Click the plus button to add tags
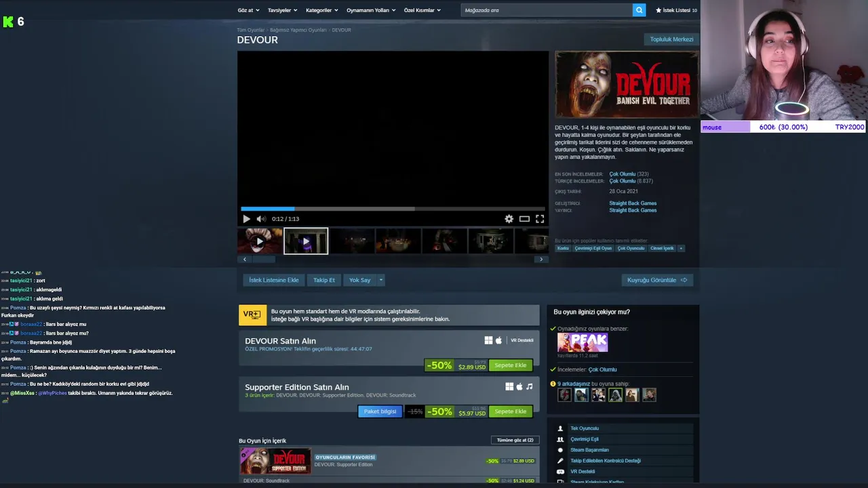868x488 pixels. [681, 248]
